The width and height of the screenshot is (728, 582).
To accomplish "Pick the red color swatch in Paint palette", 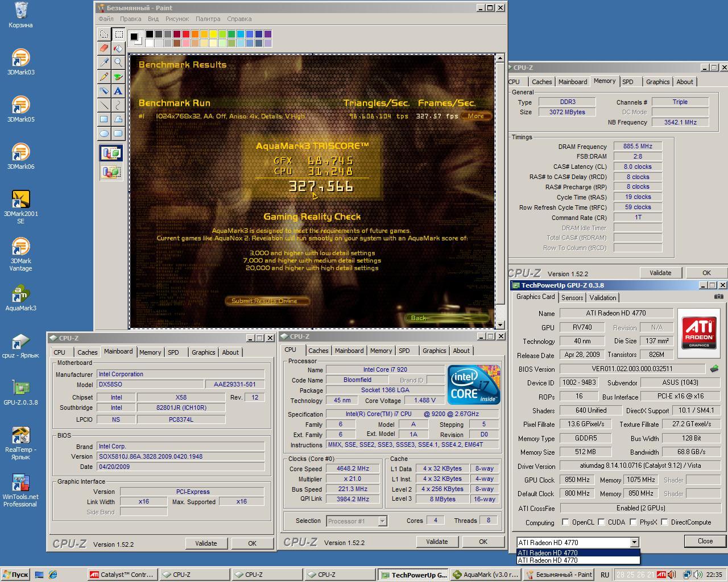I will [185, 34].
